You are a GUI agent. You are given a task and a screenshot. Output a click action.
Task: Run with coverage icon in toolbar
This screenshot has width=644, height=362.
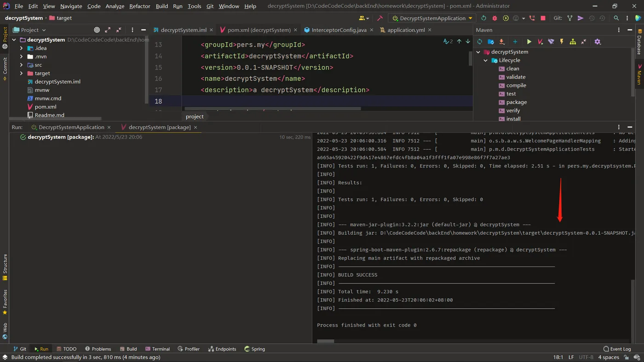(506, 18)
